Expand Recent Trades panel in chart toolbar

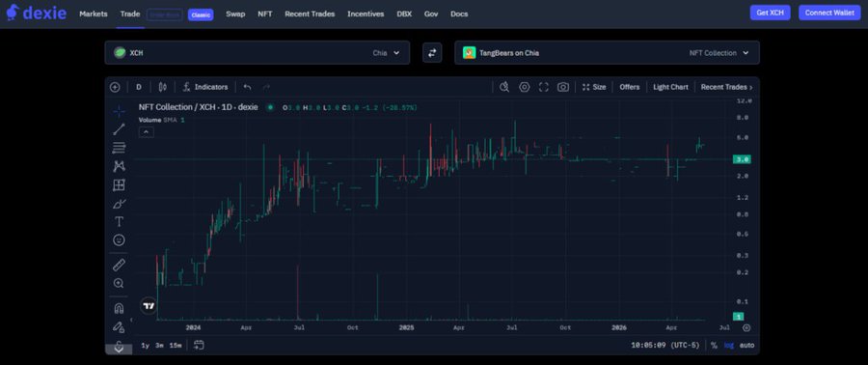point(726,87)
